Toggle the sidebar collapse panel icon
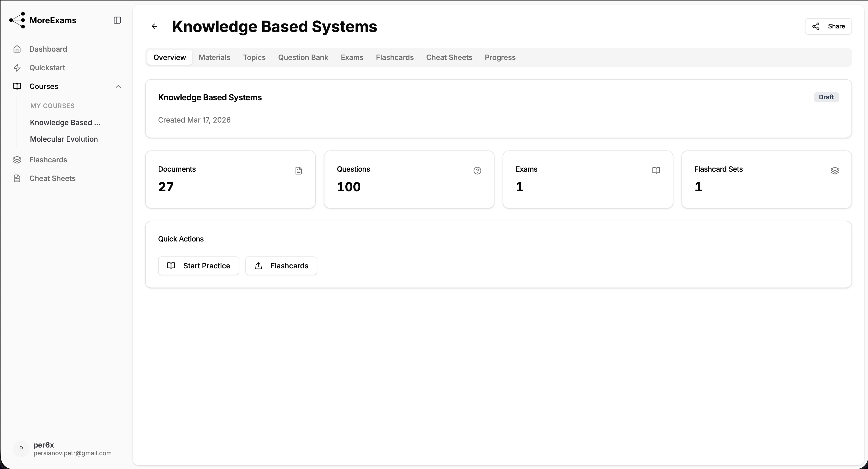This screenshot has height=469, width=868. [117, 20]
